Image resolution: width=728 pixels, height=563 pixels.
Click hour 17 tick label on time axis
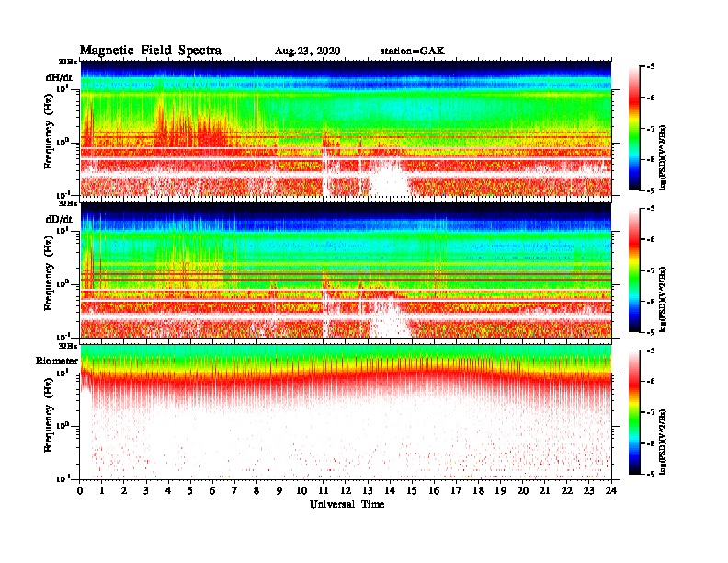point(457,490)
